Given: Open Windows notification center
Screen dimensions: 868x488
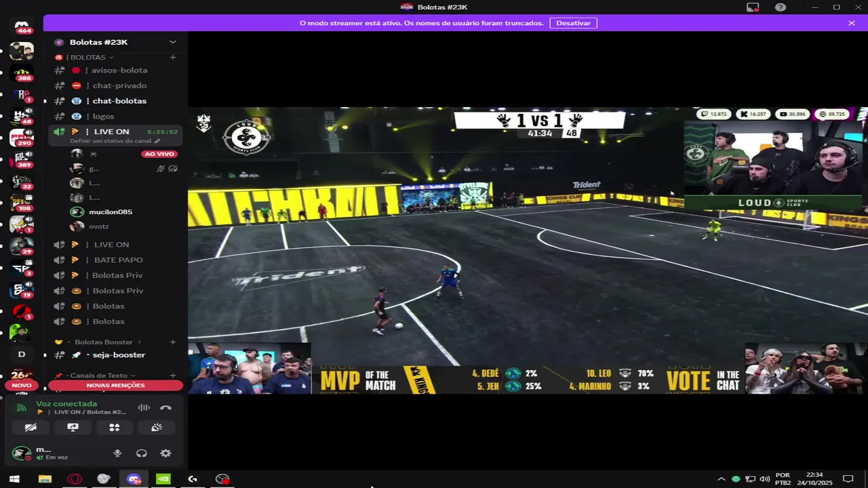Looking at the screenshot, I should click(x=848, y=479).
